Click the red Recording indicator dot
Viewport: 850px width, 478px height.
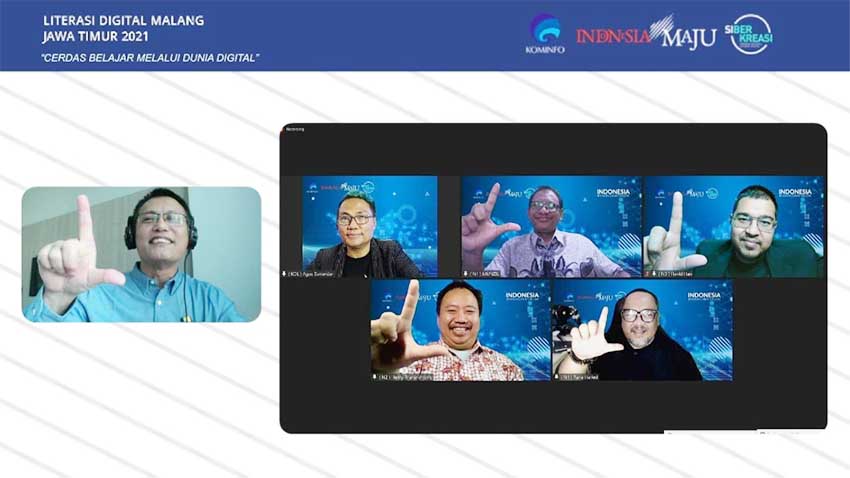coord(283,129)
